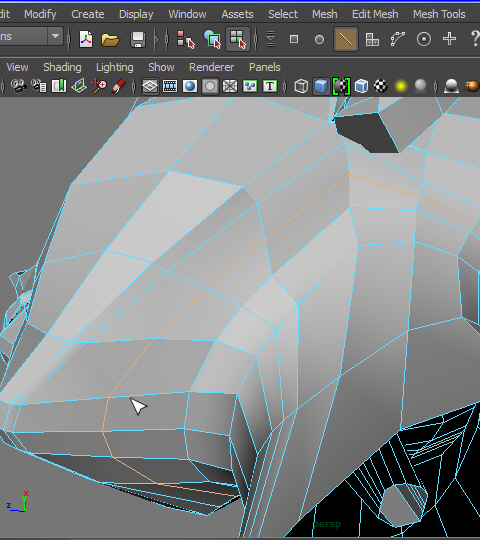The image size is (480, 540).
Task: Create a new scene with the blank-page icon
Action: 86,39
